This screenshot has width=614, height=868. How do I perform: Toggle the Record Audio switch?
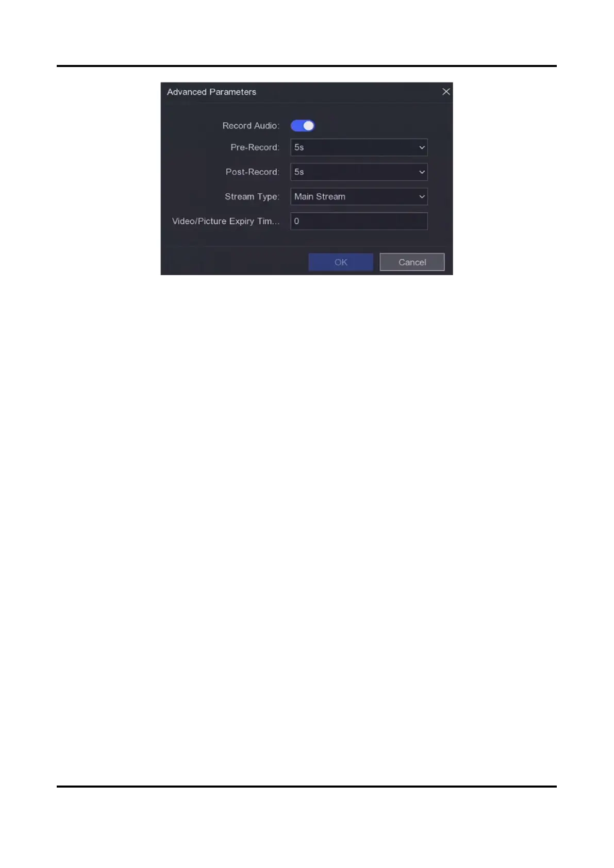click(303, 126)
